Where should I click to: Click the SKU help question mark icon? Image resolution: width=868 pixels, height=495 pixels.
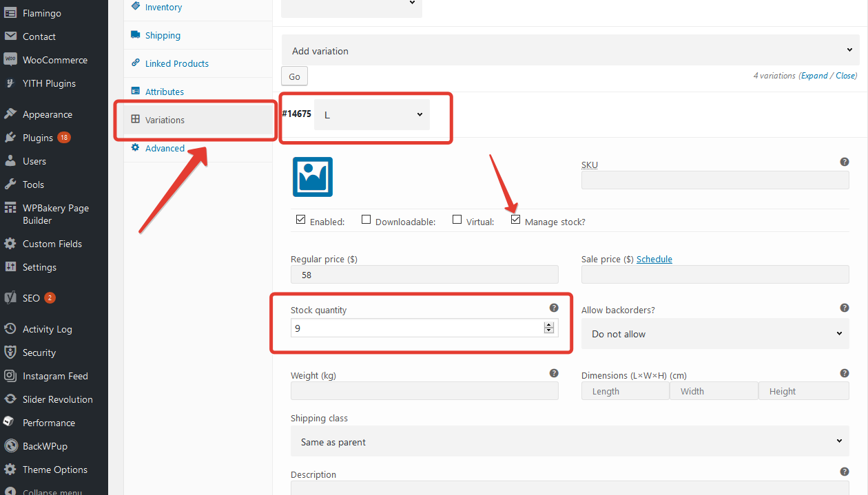pos(844,162)
